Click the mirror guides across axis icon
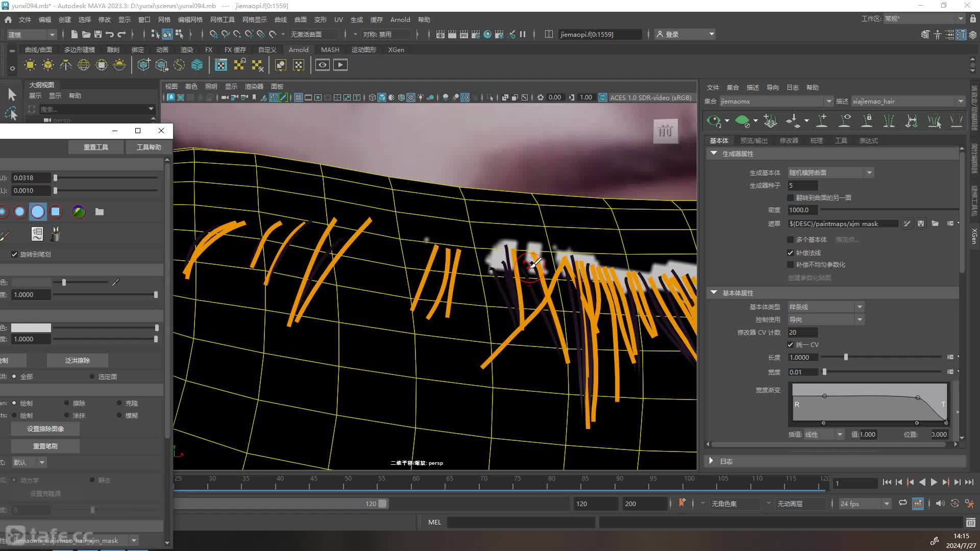This screenshot has height=551, width=980. [x=889, y=121]
